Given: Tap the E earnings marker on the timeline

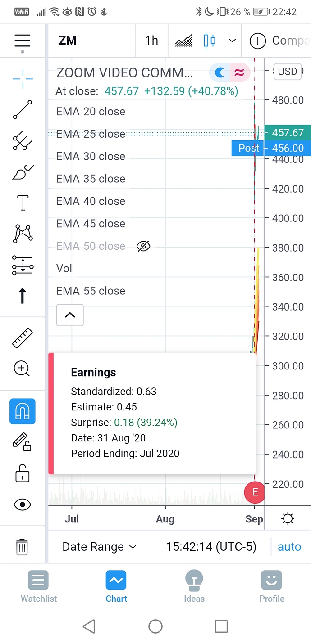Looking at the screenshot, I should [254, 492].
